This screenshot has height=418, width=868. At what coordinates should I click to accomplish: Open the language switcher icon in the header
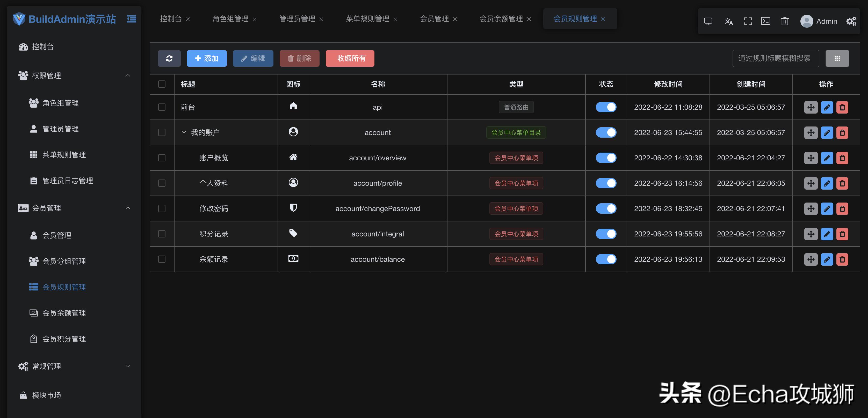tap(729, 21)
